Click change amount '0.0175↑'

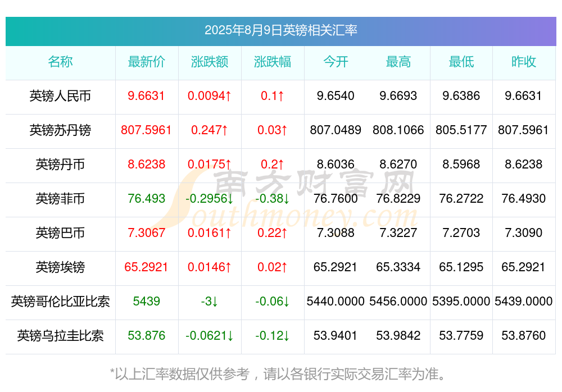[209, 165]
